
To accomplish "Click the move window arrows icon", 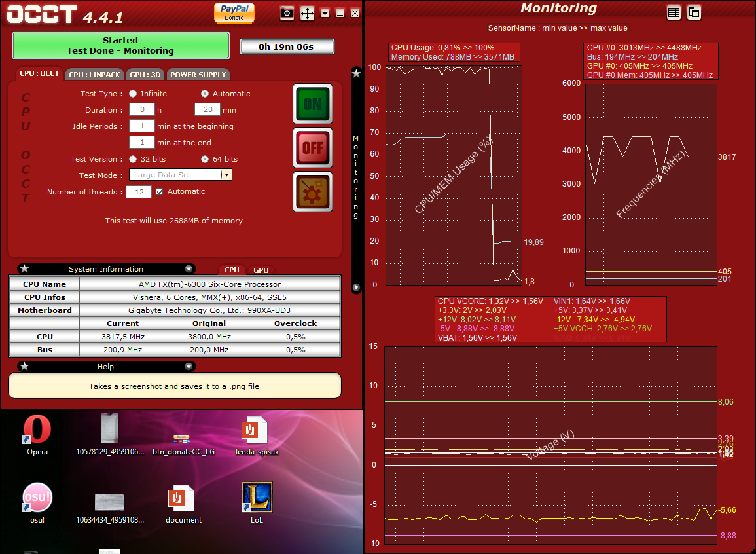I will coord(307,13).
